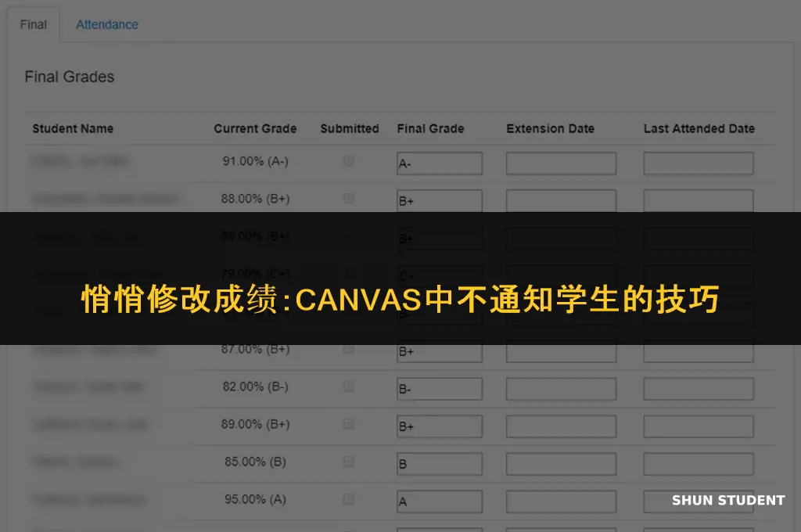Click the Submitted column header
Screen dimensions: 801x532
click(x=350, y=128)
